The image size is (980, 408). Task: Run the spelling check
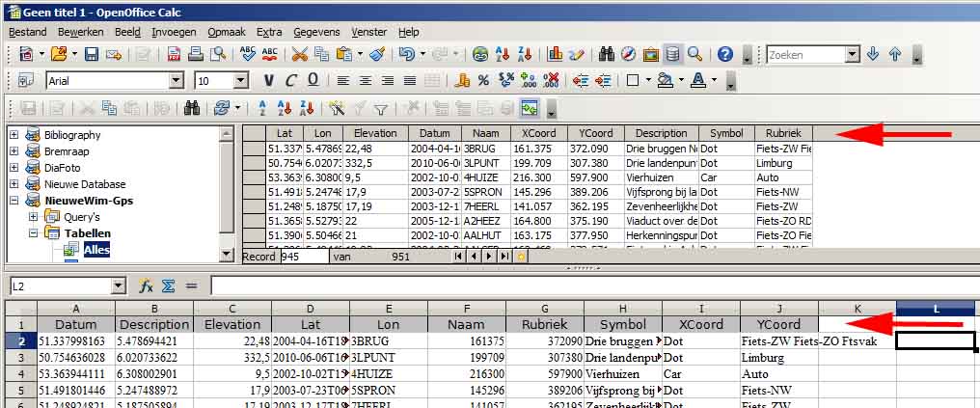point(248,54)
